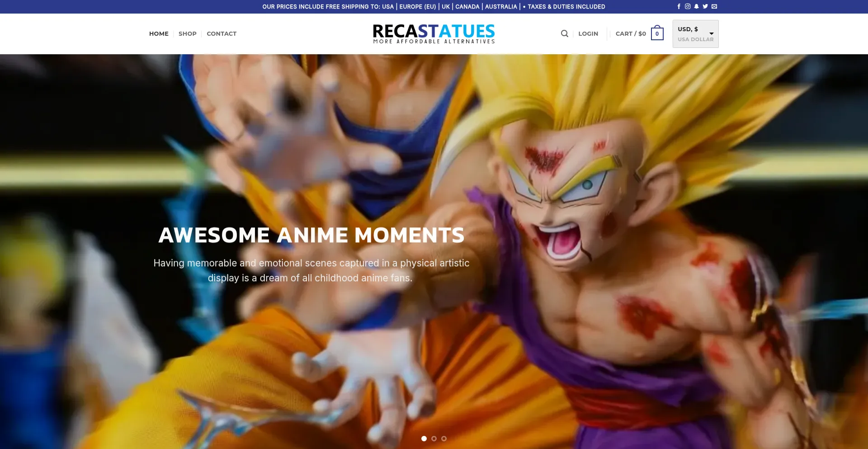This screenshot has width=868, height=449.
Task: Click the AWESOME ANIME MOMENTS heading
Action: click(x=311, y=235)
